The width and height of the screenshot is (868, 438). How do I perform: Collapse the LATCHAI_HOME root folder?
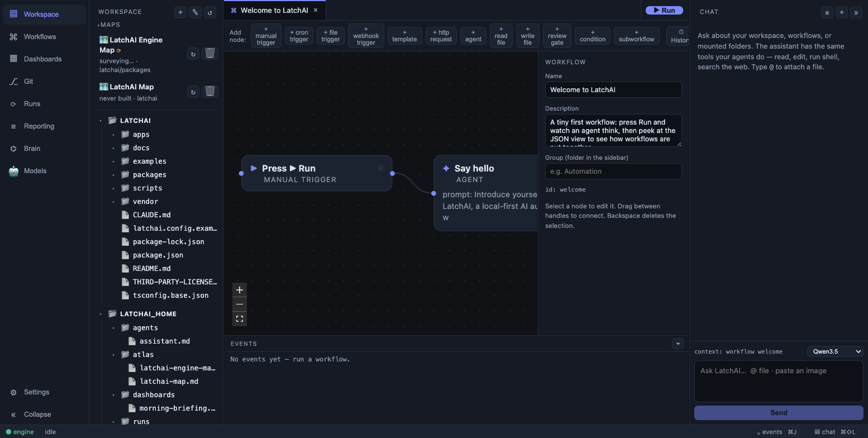101,314
